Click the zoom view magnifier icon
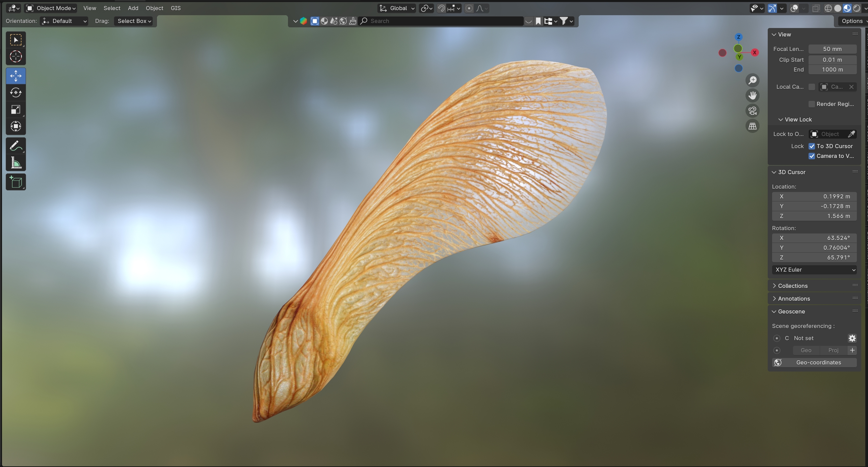This screenshot has width=868, height=467. click(752, 80)
